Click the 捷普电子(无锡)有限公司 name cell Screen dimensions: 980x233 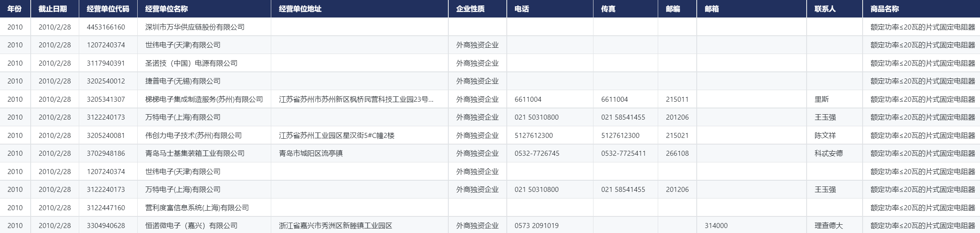(x=182, y=81)
